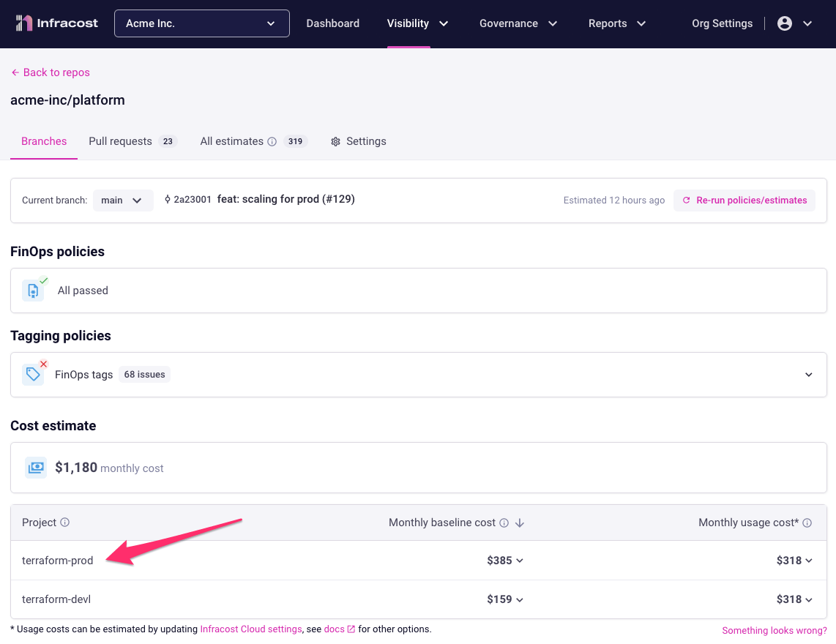Click the 23 pull requests count badge
836x644 pixels.
168,141
